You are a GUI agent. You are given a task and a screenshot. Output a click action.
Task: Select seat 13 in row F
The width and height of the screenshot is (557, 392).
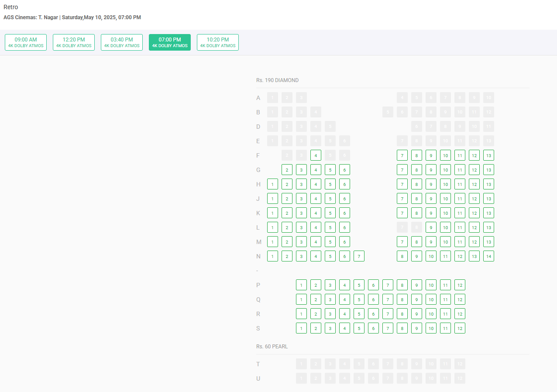pyautogui.click(x=488, y=155)
